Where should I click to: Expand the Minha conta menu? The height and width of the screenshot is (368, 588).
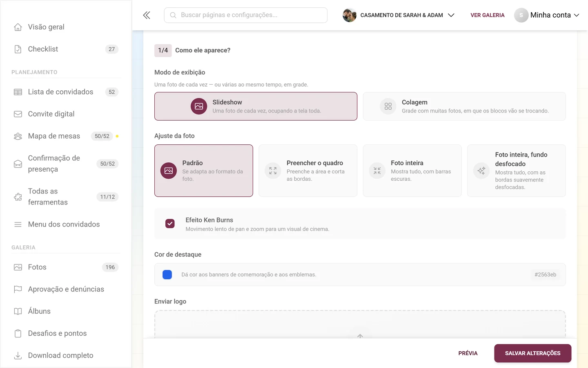(x=547, y=15)
